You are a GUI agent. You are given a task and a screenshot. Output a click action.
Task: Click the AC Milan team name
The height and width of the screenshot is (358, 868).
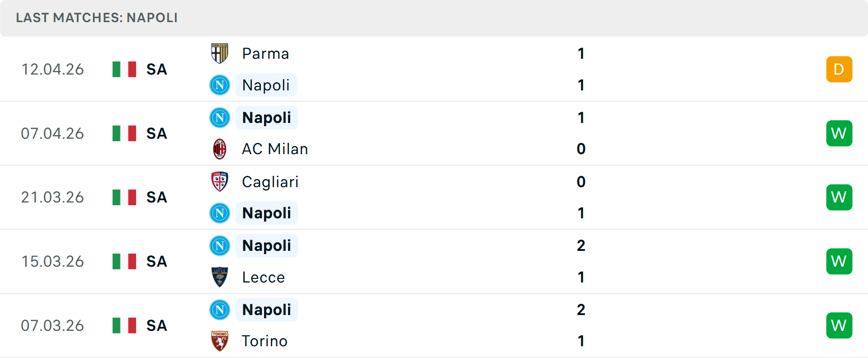point(274,149)
